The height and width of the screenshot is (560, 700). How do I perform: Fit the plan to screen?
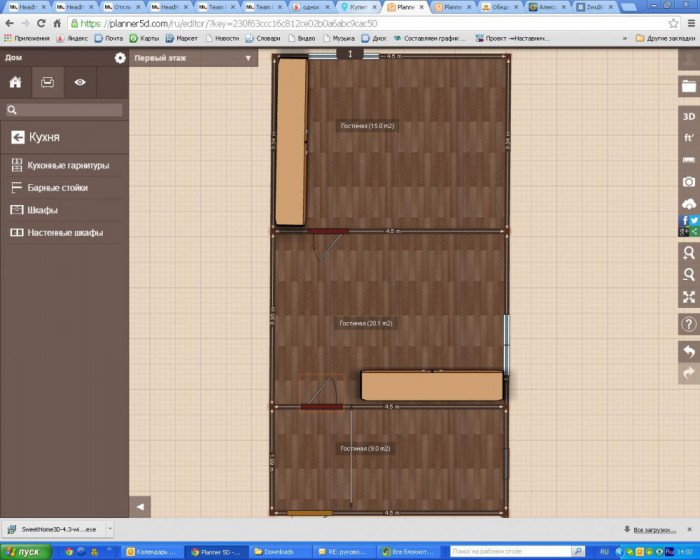(x=688, y=297)
